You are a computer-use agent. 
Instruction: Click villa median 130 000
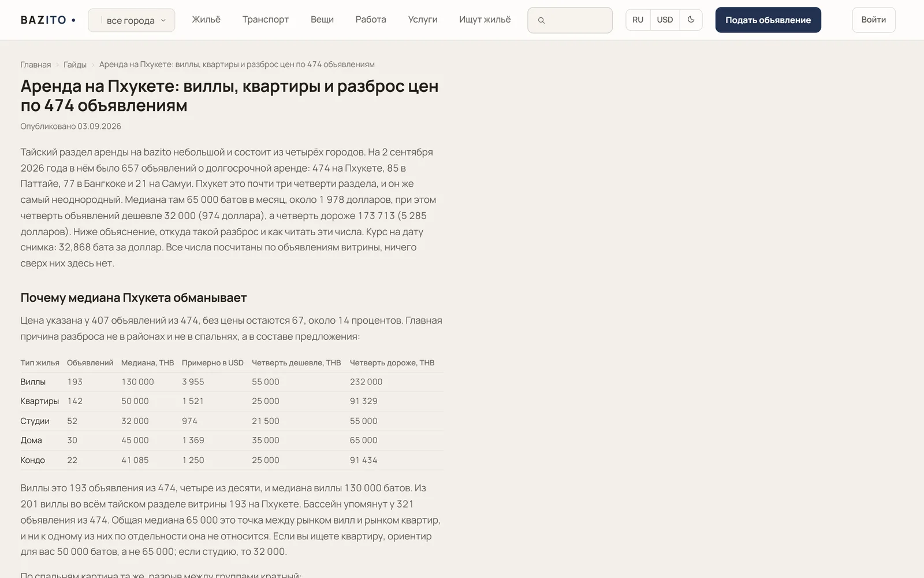click(137, 381)
